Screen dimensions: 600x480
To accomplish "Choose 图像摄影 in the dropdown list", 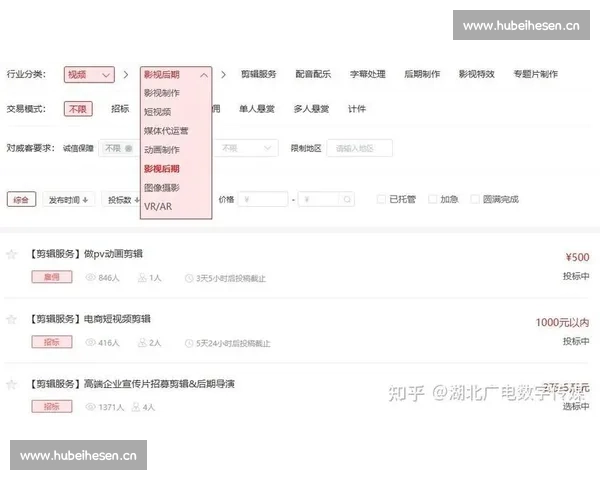I will click(161, 188).
